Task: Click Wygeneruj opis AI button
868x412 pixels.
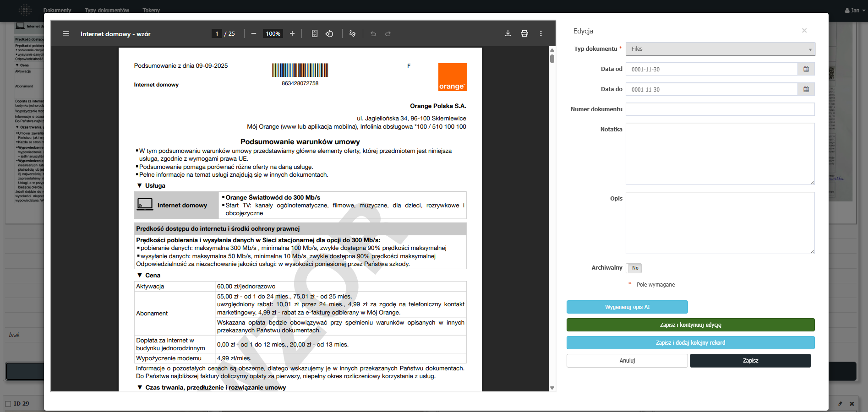Action: [627, 307]
